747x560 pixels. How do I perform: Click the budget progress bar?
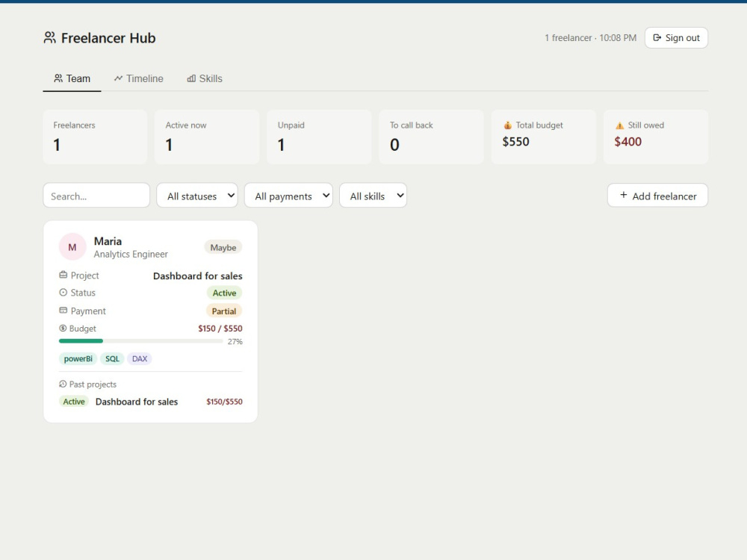[141, 341]
